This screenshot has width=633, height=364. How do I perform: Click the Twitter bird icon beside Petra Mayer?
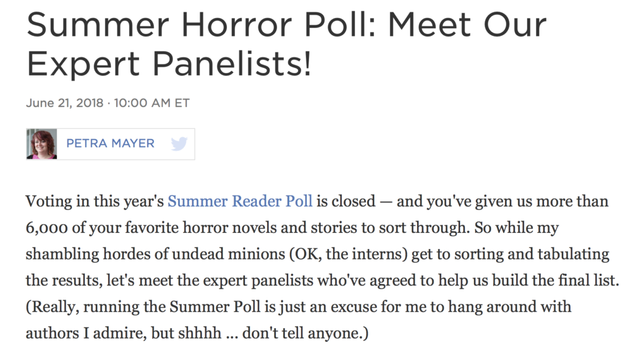[x=179, y=144]
